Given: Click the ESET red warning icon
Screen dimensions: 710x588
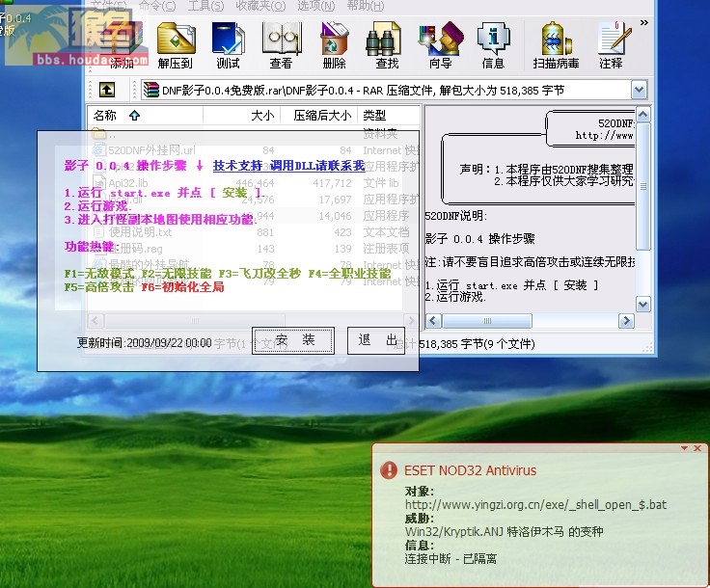Looking at the screenshot, I should (389, 470).
